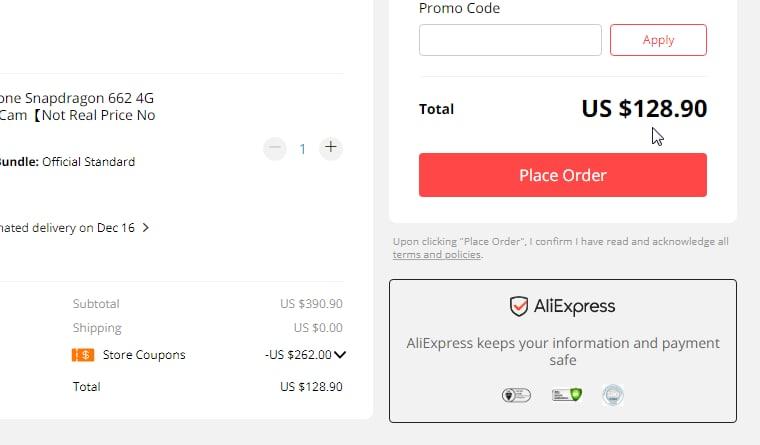Click the red Place Order button
This screenshot has width=760, height=445.
[x=563, y=175]
